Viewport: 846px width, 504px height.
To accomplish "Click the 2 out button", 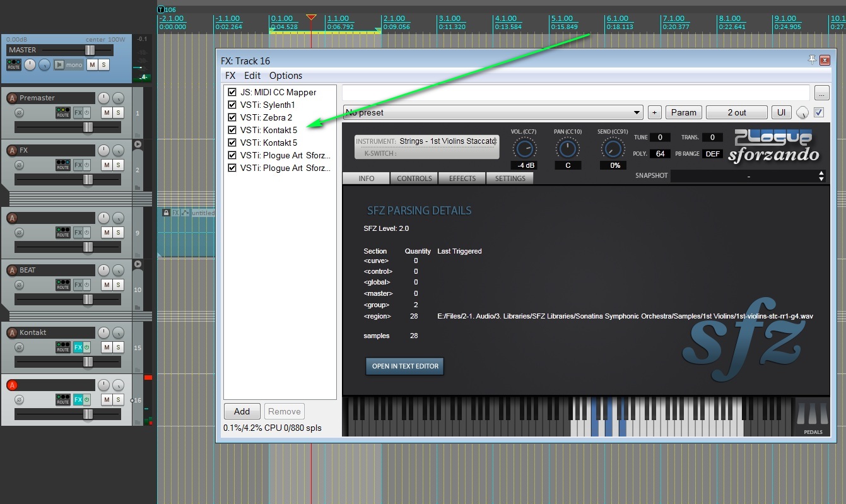I will pyautogui.click(x=737, y=113).
